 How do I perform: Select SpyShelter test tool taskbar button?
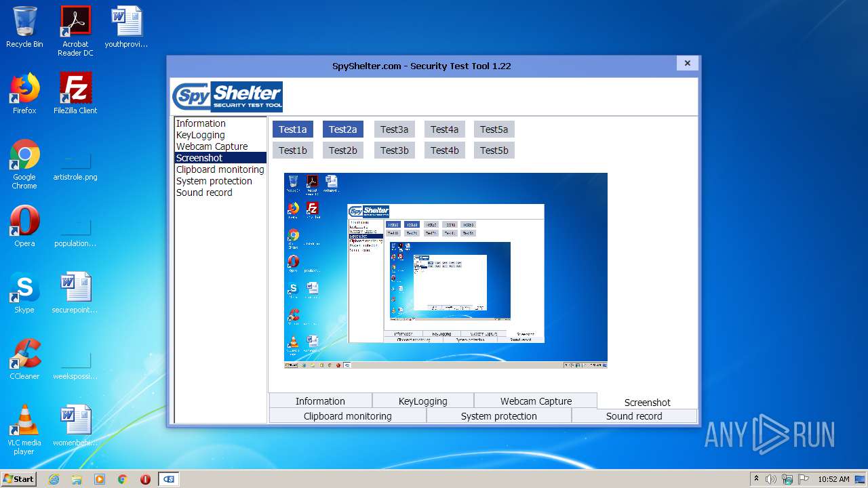point(169,479)
